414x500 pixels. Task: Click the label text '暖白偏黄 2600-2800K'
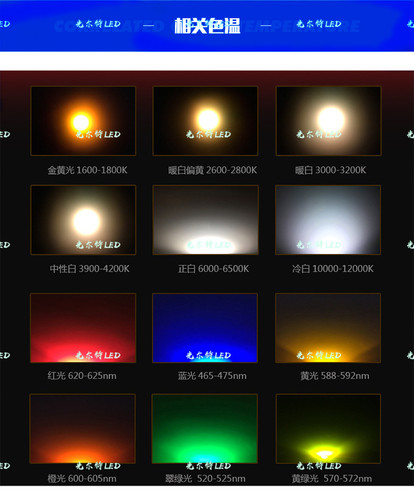[212, 170]
